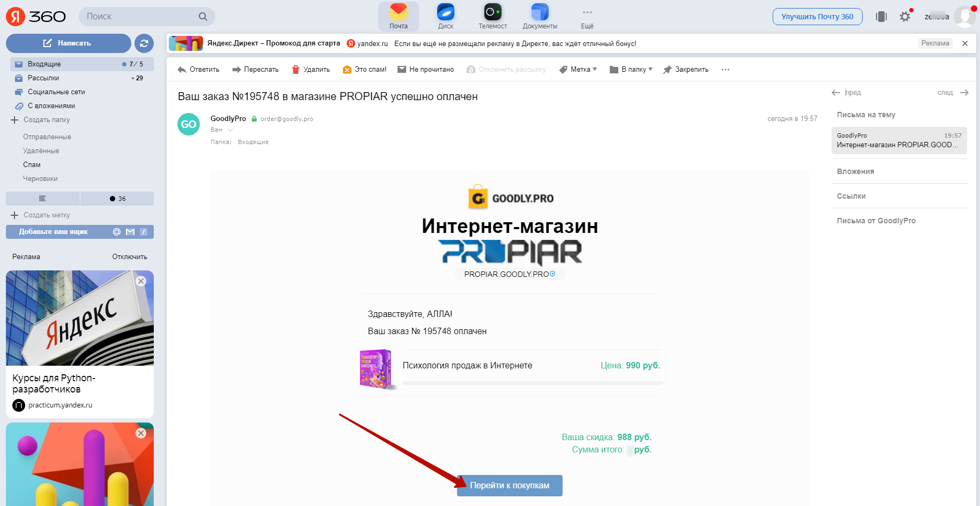Open the three-dots more actions menu
Viewport: 980px width, 506px height.
click(x=725, y=70)
